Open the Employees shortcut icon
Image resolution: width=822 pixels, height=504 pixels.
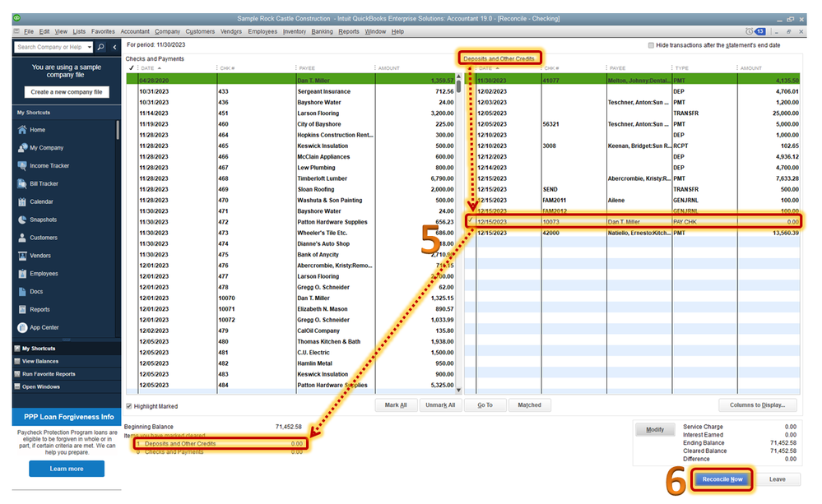click(22, 274)
